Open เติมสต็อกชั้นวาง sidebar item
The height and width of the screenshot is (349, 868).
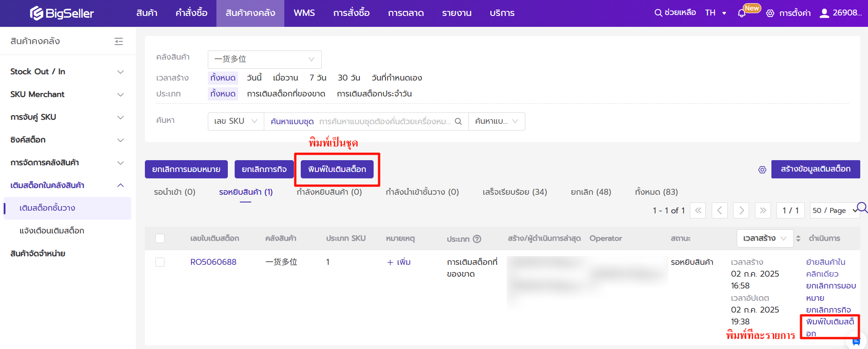67,208
